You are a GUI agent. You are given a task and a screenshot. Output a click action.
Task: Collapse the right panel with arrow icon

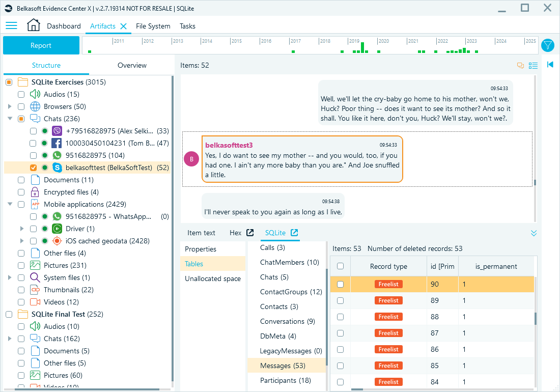point(550,64)
